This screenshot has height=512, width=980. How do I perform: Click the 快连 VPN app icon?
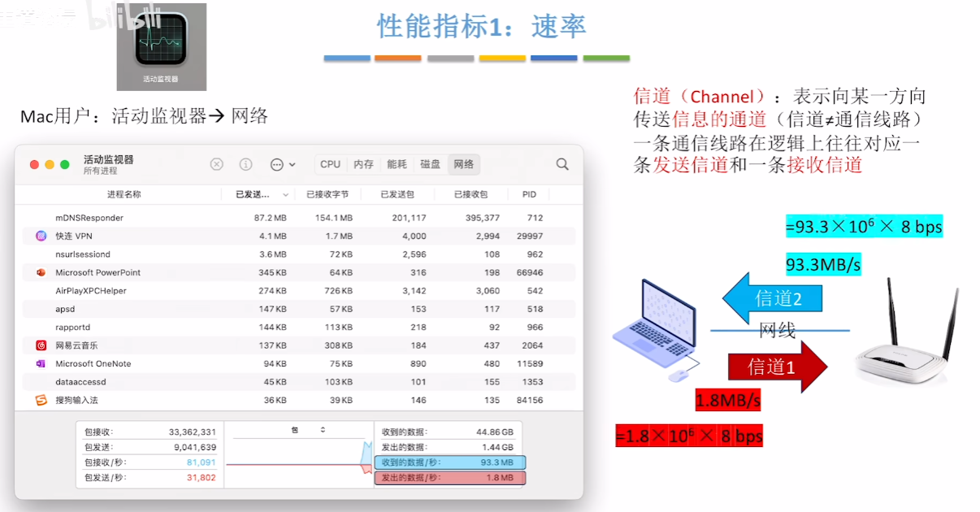click(x=41, y=236)
